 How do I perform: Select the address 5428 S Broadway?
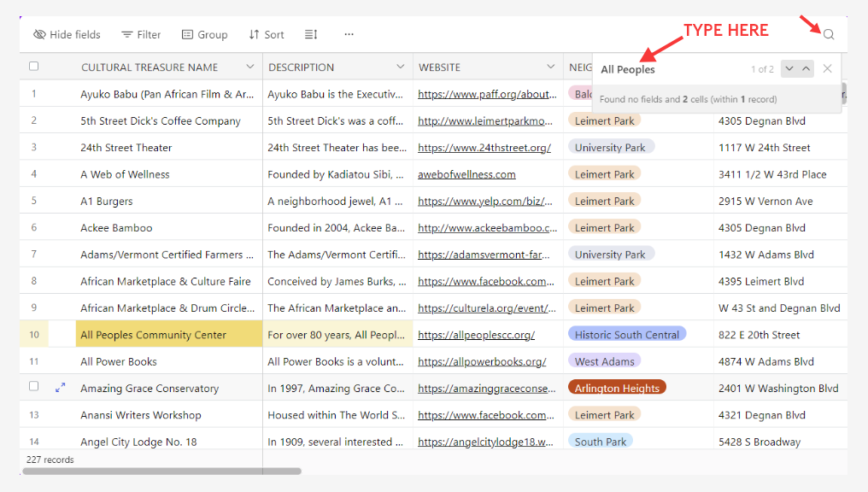pyautogui.click(x=759, y=442)
